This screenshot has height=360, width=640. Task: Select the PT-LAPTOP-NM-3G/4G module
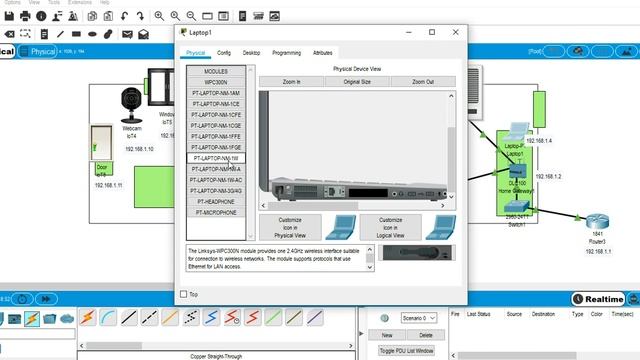click(216, 191)
